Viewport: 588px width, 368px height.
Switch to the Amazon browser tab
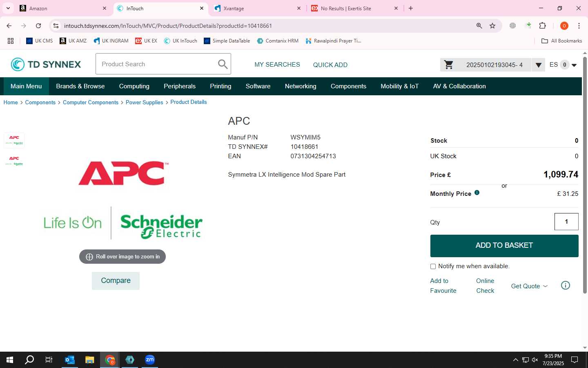(x=63, y=8)
